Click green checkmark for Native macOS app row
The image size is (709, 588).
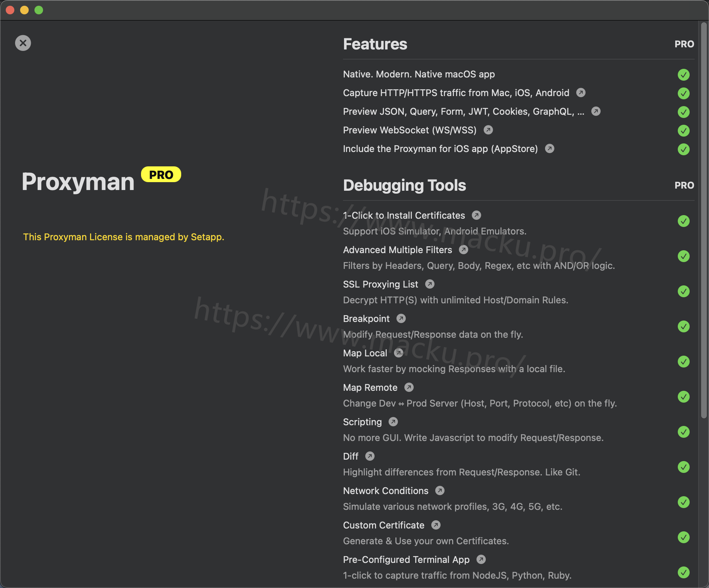(x=684, y=75)
